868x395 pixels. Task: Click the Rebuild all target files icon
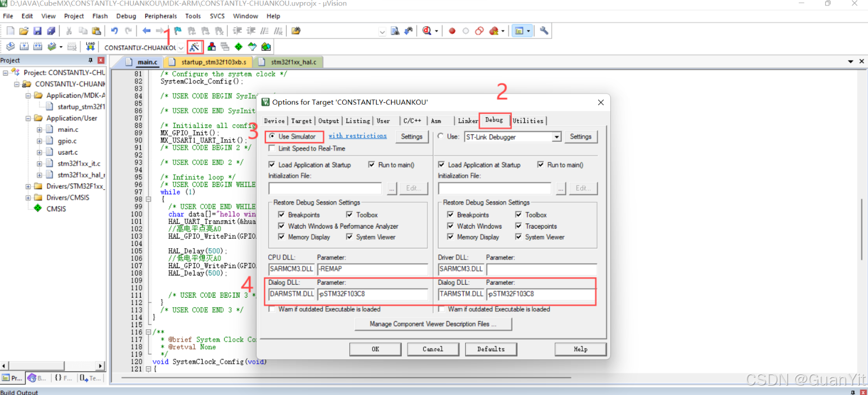(x=36, y=47)
